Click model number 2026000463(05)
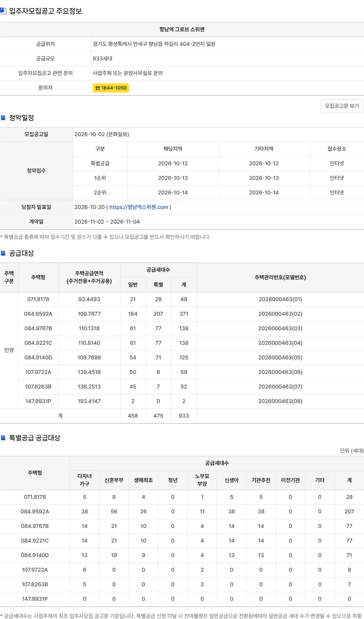Viewport: 364px width, 619px height. pos(280,358)
